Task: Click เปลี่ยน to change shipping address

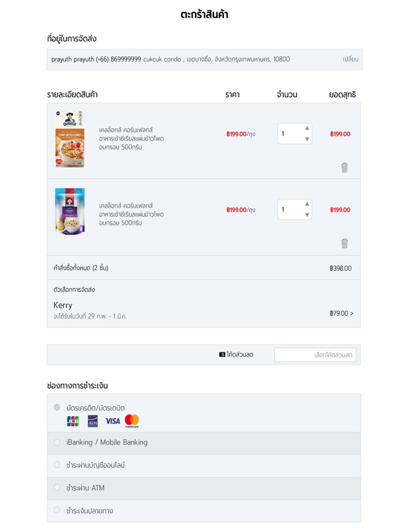Action: (x=350, y=59)
